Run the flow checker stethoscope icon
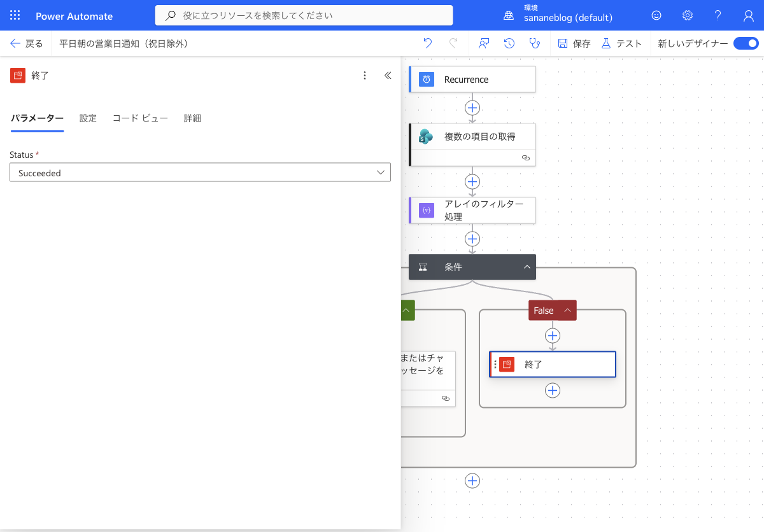 pyautogui.click(x=535, y=43)
